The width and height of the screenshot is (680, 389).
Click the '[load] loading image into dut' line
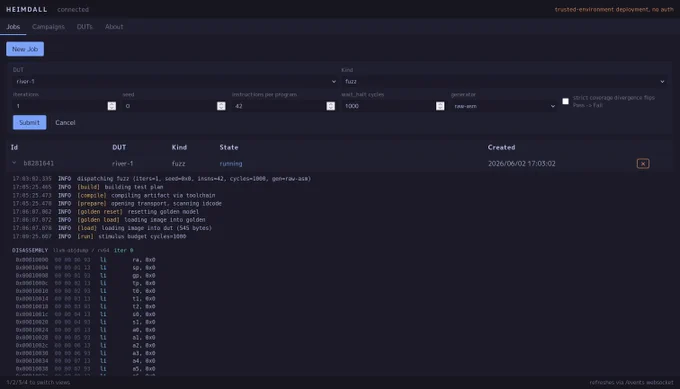coord(112,228)
